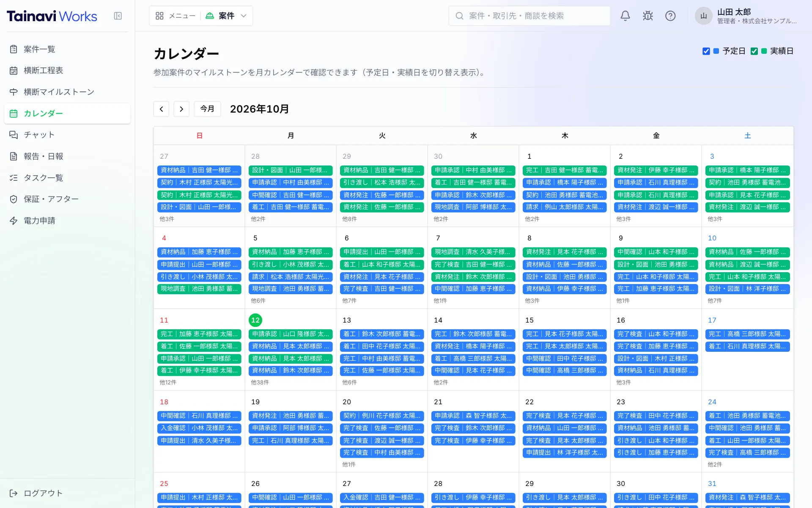Click the blue 予定日 color swatch
812x508 pixels.
tap(716, 51)
